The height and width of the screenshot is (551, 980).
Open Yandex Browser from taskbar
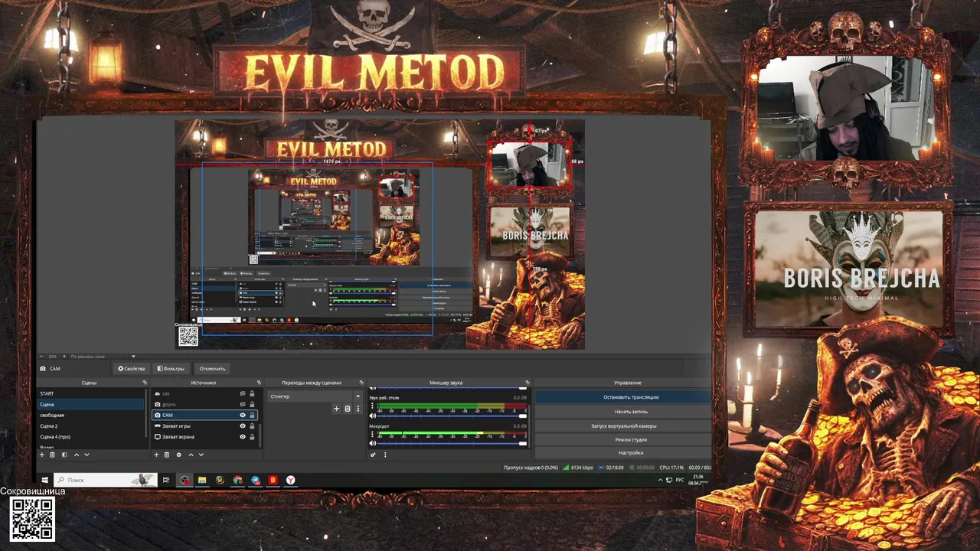point(291,481)
